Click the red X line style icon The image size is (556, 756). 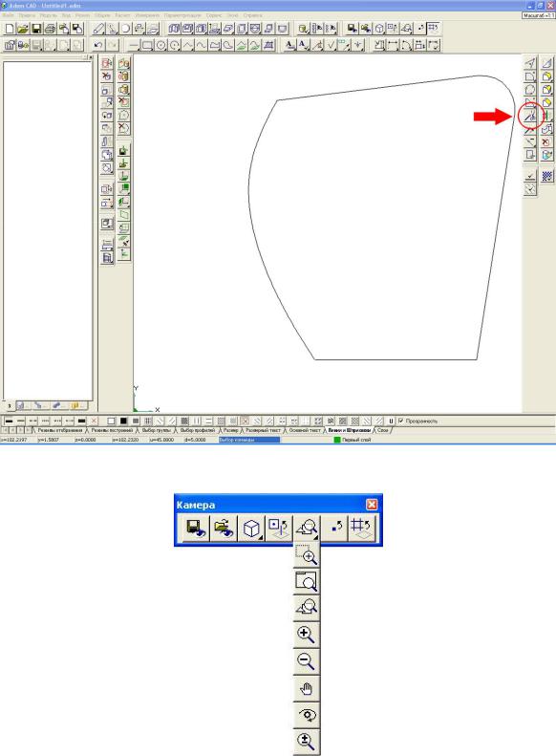[94, 421]
